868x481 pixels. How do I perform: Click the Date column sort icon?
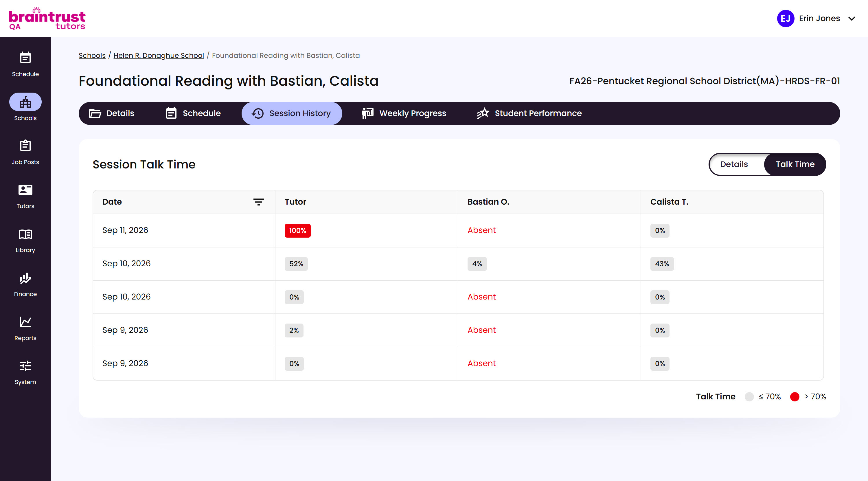point(258,201)
